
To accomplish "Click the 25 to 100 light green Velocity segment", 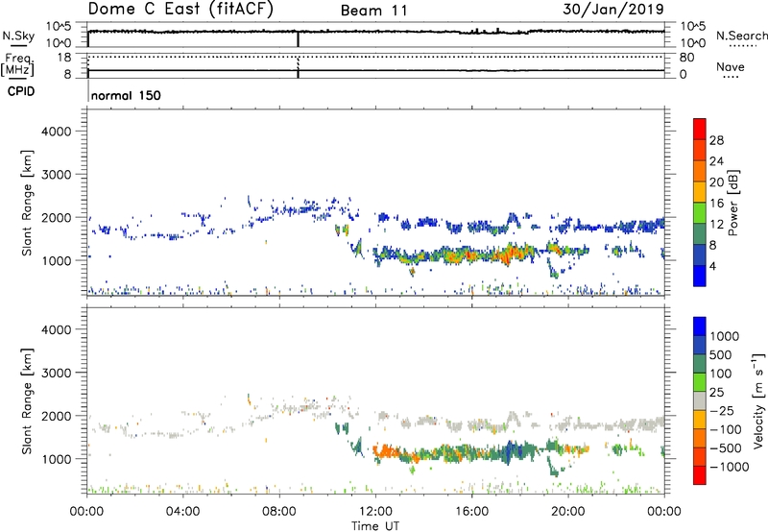I will tap(700, 382).
